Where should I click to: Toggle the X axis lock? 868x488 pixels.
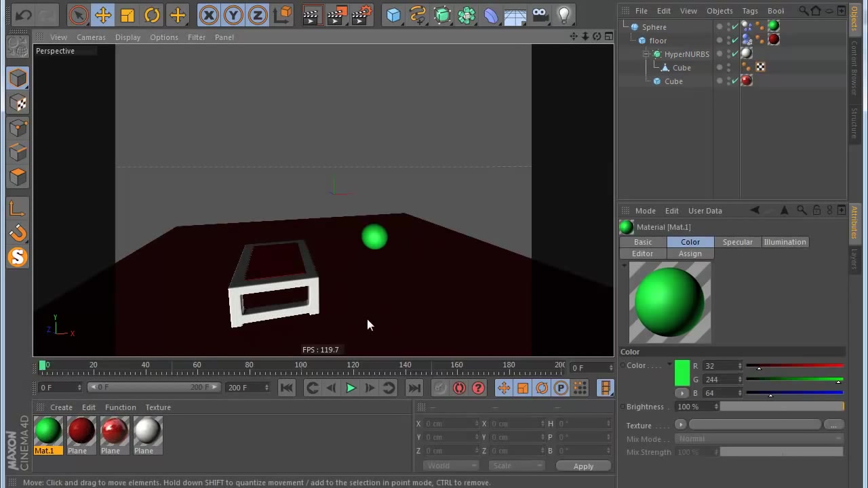(209, 15)
